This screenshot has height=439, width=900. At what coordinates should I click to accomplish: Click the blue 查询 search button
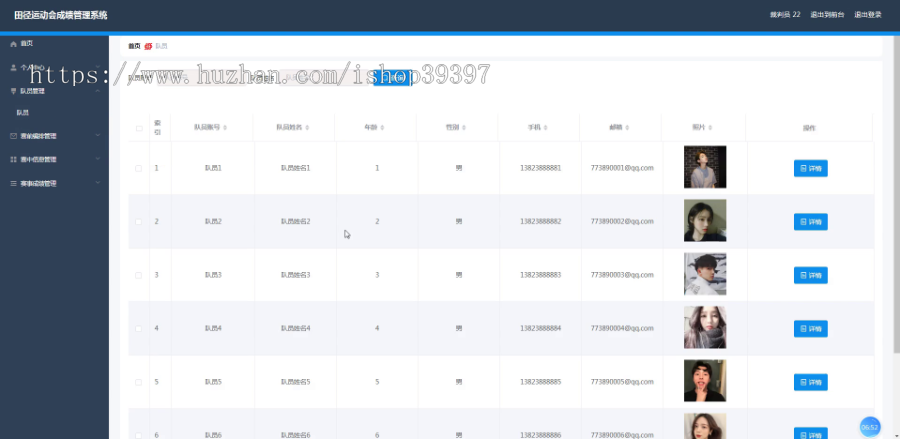[392, 77]
